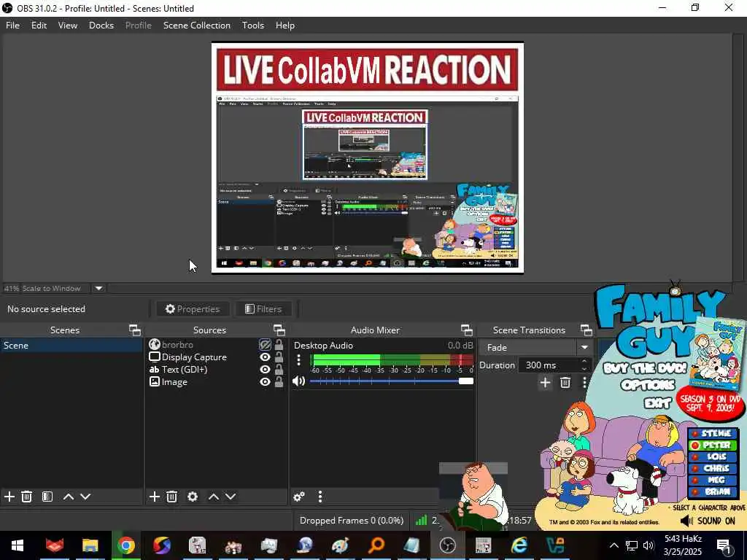Open the preview scale dropdown arrow
This screenshot has height=560, width=747.
[98, 288]
